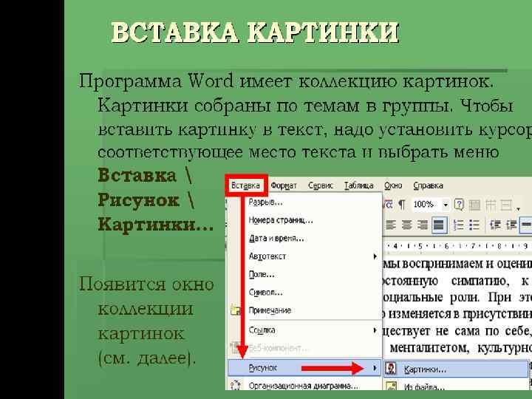Click the document text 'менталитетом'
This screenshot has width=532, height=399.
[429, 347]
